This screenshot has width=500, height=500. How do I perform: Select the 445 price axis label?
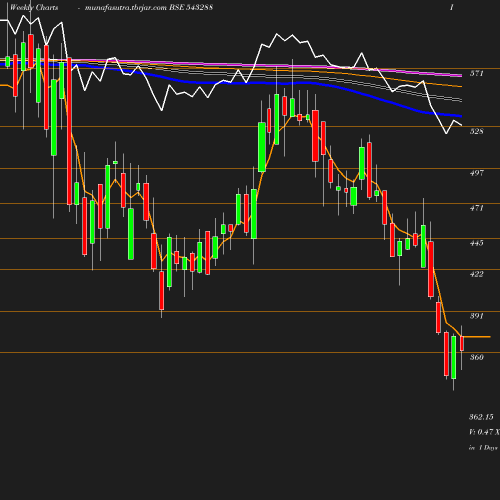(476, 243)
